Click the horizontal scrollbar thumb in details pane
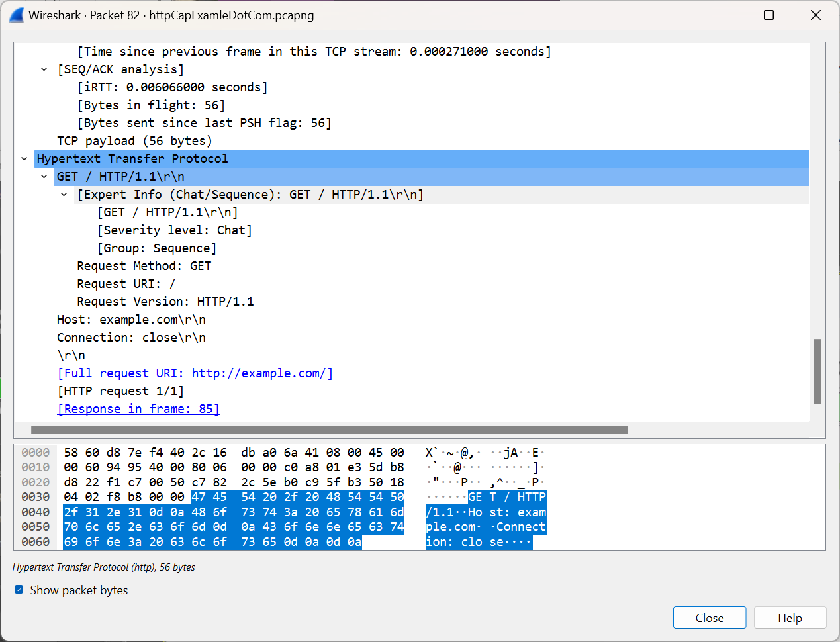 (x=330, y=430)
